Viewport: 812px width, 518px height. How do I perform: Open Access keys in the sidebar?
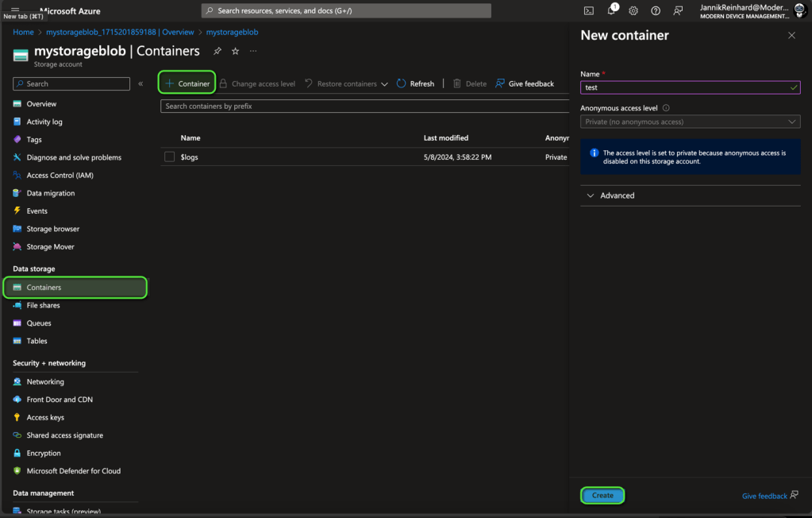click(x=44, y=417)
